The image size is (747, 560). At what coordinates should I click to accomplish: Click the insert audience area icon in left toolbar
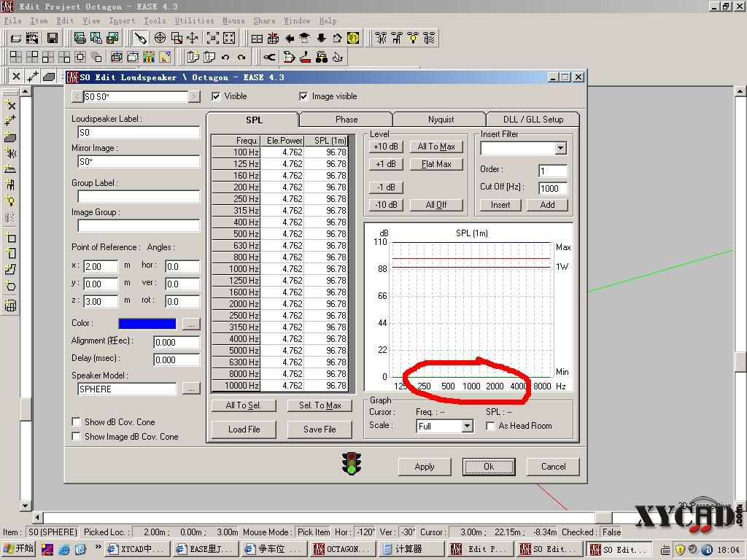(x=10, y=169)
